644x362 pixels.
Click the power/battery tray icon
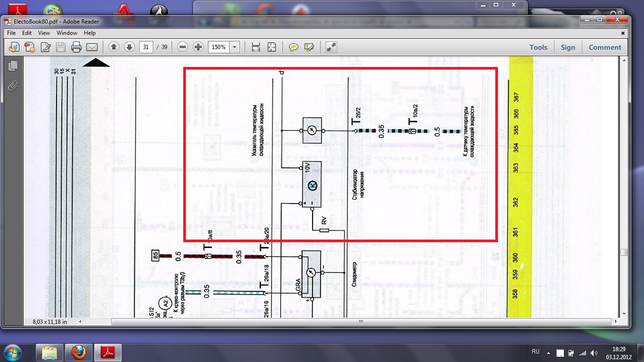pos(571,352)
